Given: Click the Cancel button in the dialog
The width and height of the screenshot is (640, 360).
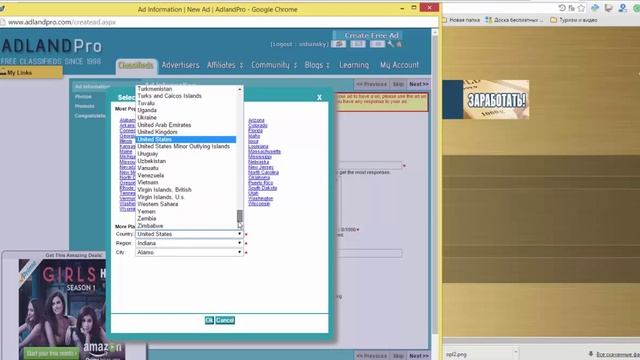Looking at the screenshot, I should 225,320.
